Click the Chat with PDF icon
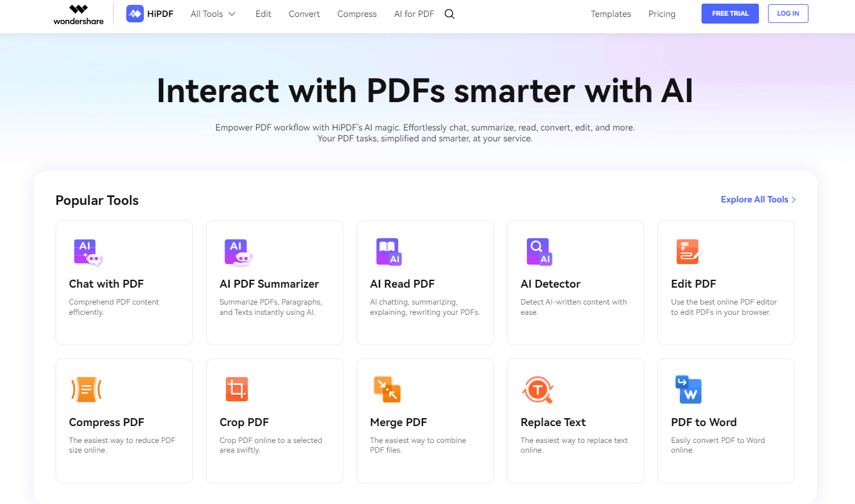Screen dimensions: 855x504 pos(88,252)
